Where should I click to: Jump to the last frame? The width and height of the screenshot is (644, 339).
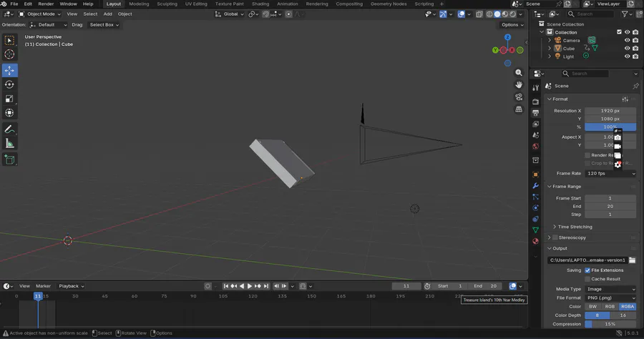[266, 286]
